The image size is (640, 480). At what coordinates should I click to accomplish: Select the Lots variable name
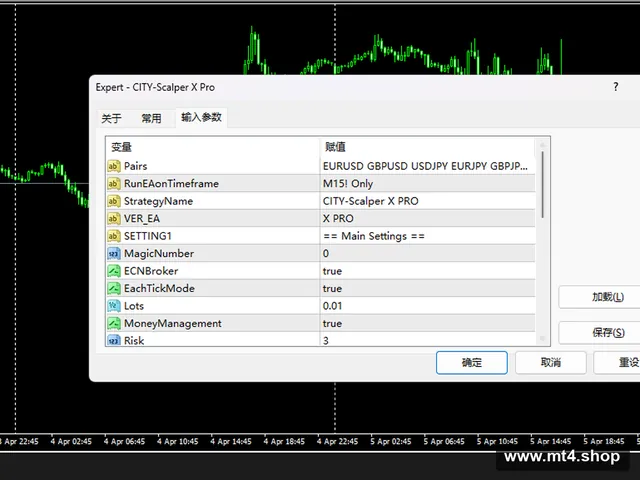134,306
